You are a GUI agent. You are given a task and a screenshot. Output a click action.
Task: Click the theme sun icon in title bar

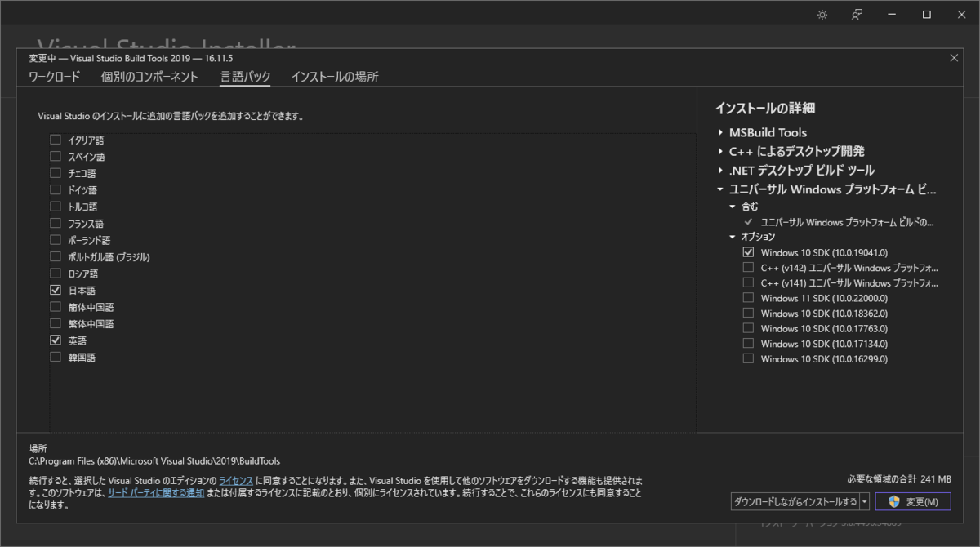point(822,15)
